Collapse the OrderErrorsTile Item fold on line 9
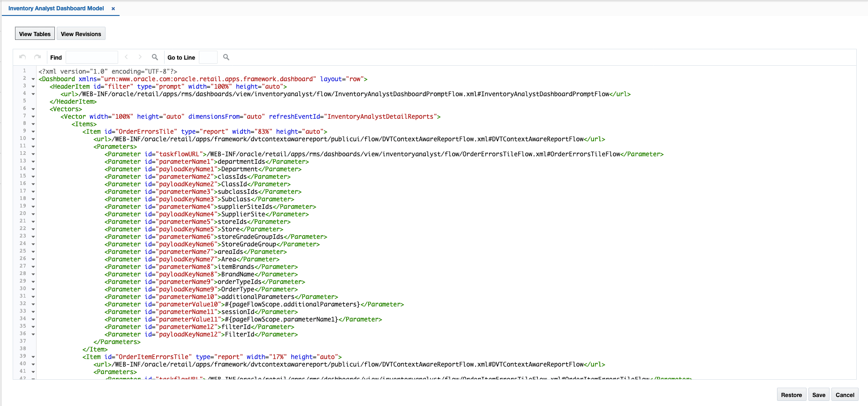The width and height of the screenshot is (868, 406). 33,132
